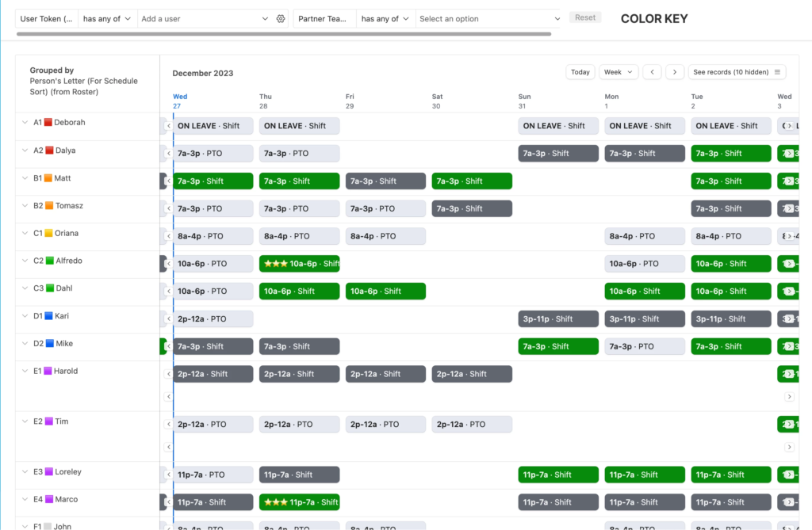Screen dimensions: 812x530
Task: Open User Token 'has any of' dropdown
Action: pyautogui.click(x=107, y=19)
